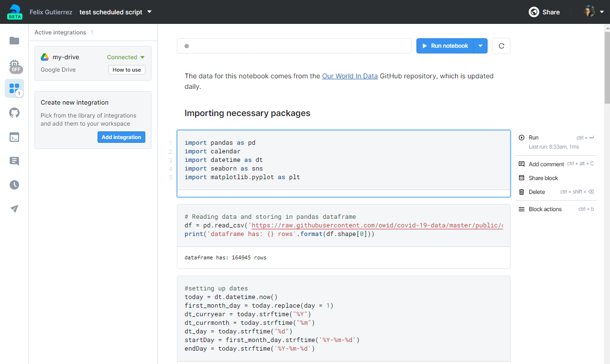
Task: Click the globe icon next to Share
Action: coord(534,12)
